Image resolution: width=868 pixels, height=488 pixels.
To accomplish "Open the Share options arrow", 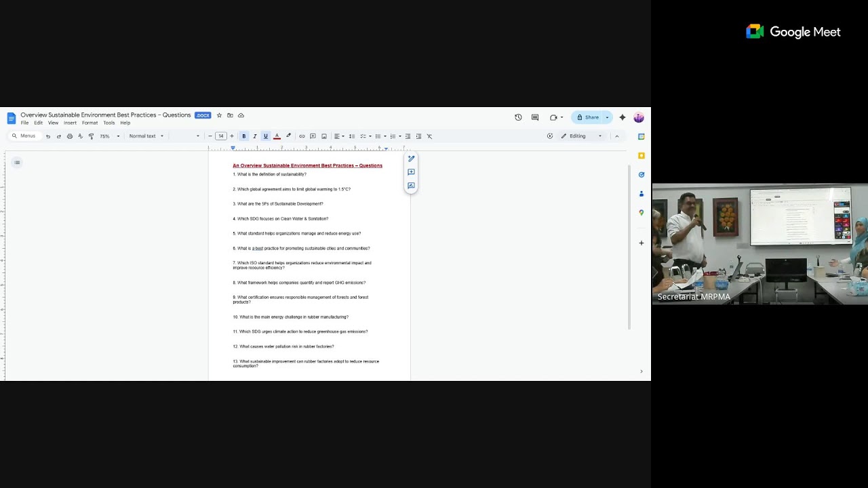I will coord(607,117).
